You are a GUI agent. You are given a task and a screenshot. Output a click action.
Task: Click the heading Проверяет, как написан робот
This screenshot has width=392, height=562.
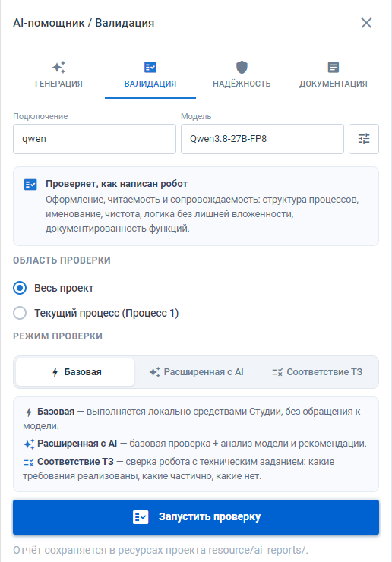coord(116,184)
